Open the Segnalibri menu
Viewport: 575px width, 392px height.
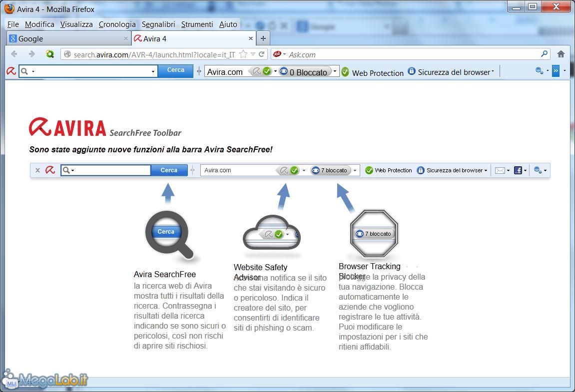point(158,24)
